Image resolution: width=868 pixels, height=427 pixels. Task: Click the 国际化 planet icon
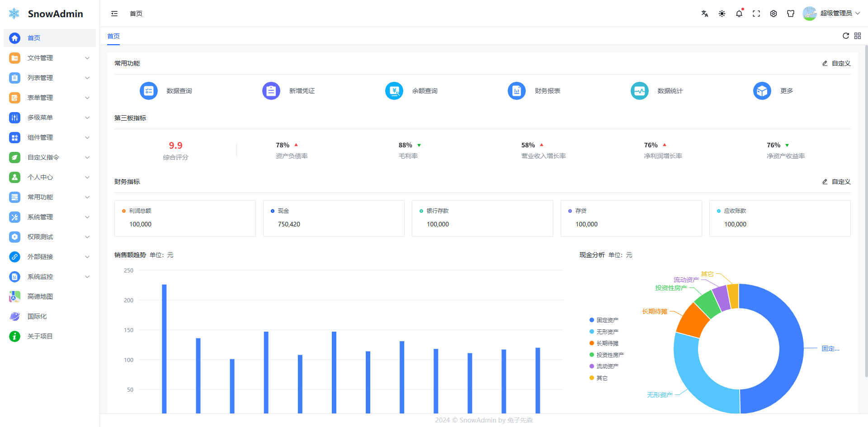click(x=15, y=316)
